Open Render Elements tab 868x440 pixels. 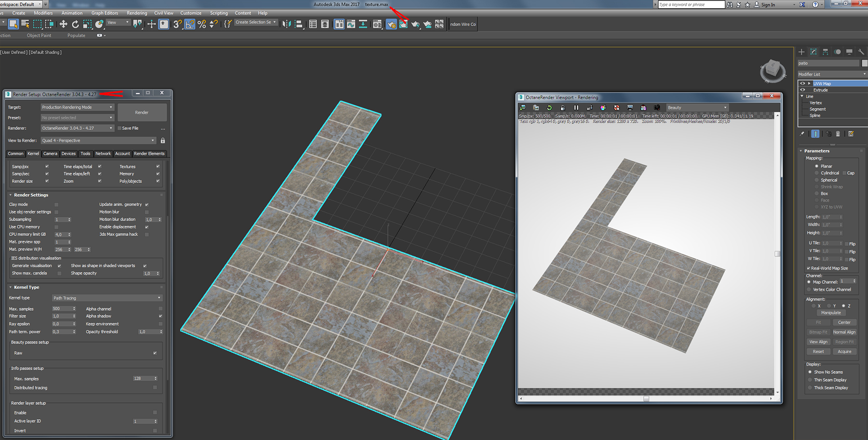(149, 153)
